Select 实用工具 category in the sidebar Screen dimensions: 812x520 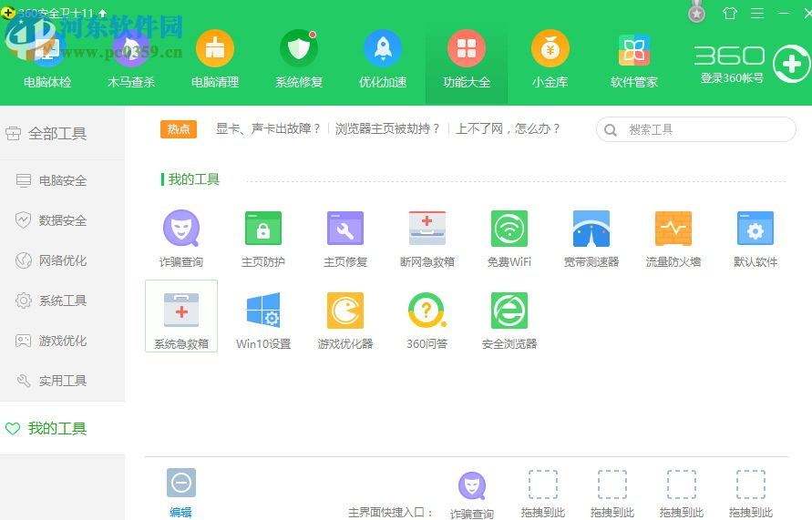[62, 381]
